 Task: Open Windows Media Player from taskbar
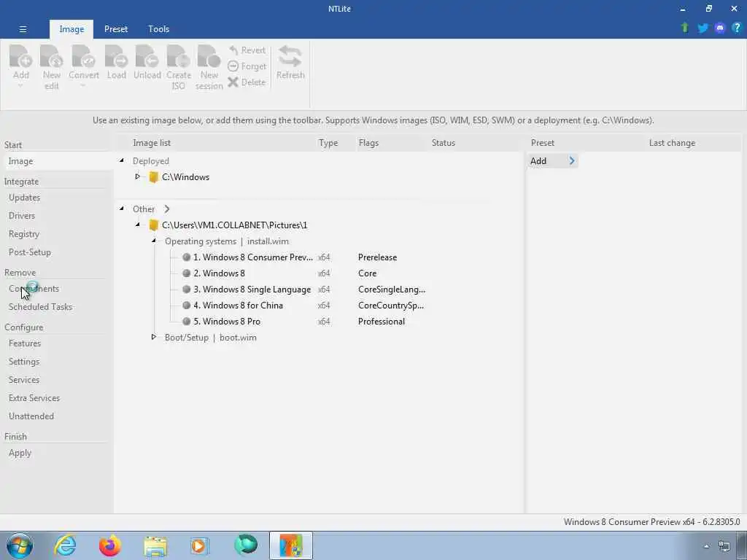pos(200,545)
